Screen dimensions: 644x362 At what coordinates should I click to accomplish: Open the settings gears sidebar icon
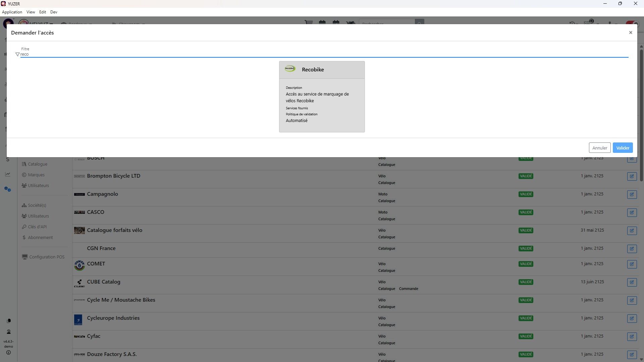coord(8,189)
